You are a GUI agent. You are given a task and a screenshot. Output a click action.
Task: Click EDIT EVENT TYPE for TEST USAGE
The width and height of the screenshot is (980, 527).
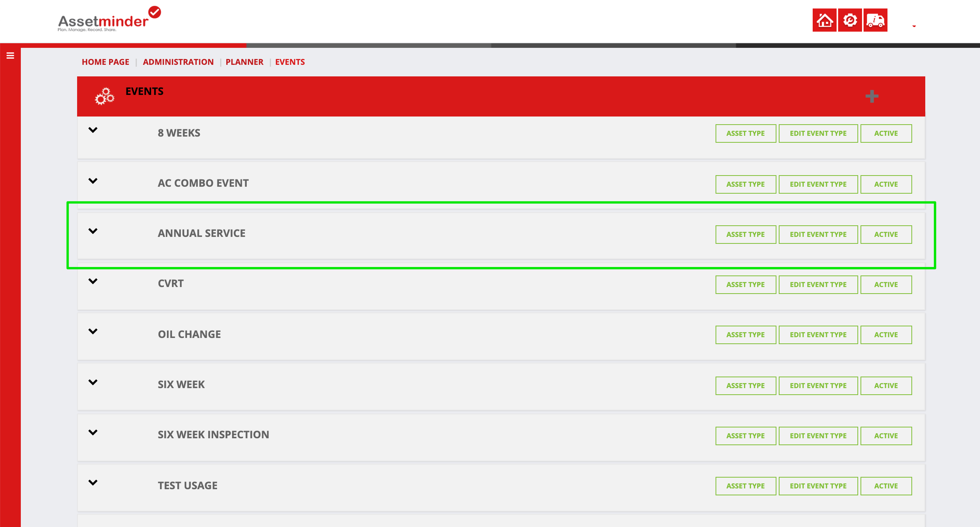point(818,486)
